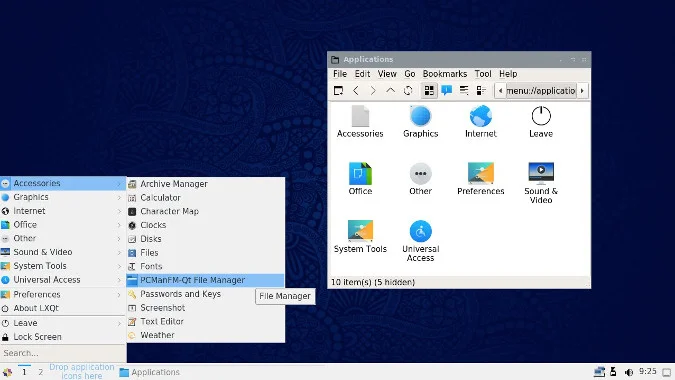Open volume control in system tray
This screenshot has width=675, height=380.
[x=629, y=372]
